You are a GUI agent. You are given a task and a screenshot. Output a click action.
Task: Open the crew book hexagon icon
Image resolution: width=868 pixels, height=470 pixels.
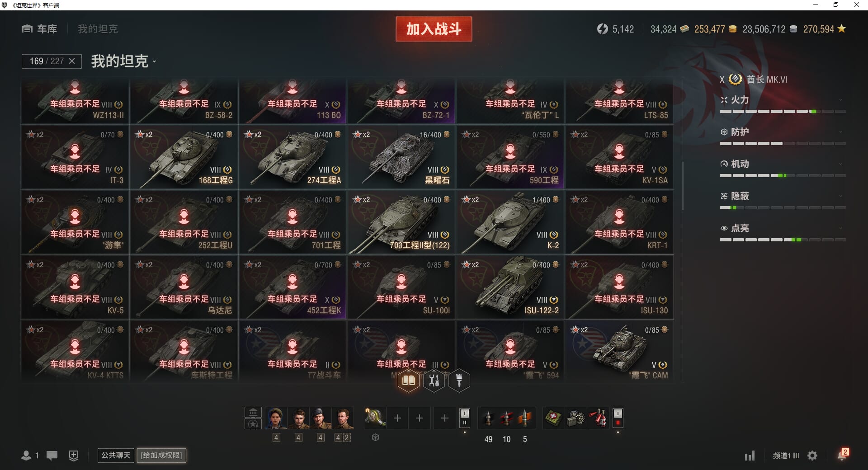[x=408, y=381]
